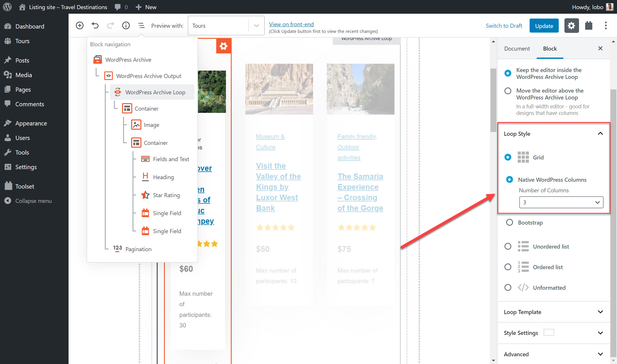Redo the last undone change
Image resolution: width=617 pixels, height=364 pixels.
110,25
